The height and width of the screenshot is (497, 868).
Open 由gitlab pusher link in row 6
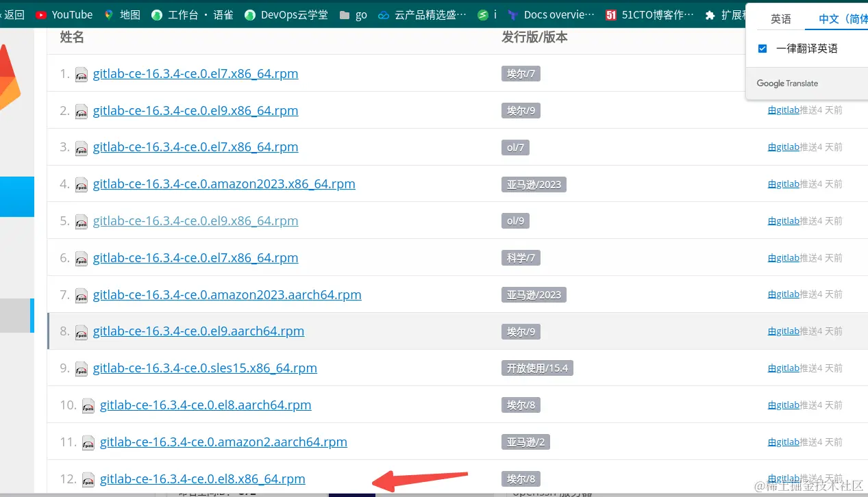[x=784, y=258]
